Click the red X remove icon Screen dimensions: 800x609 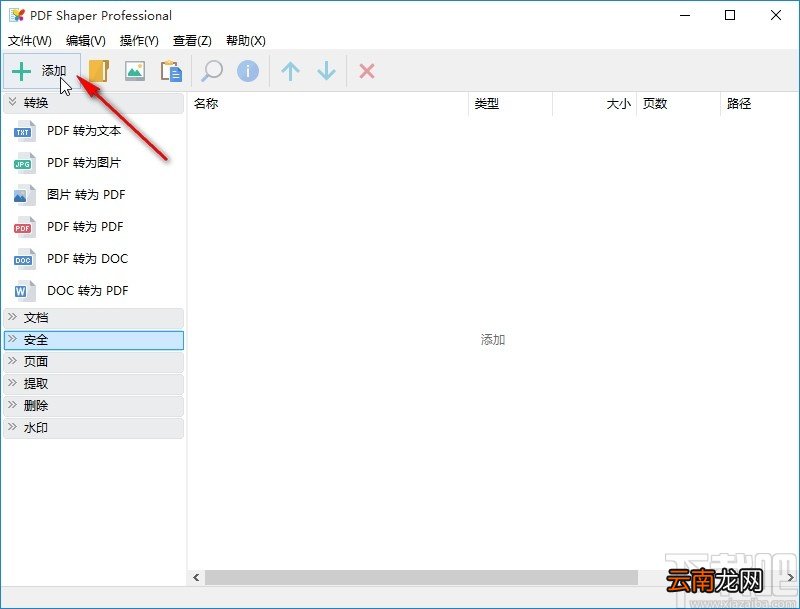click(x=367, y=71)
